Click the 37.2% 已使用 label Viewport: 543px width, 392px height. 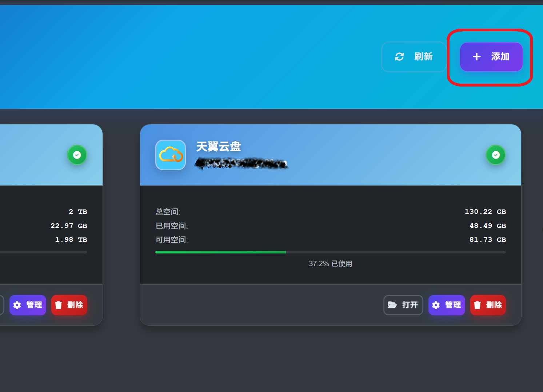(330, 264)
